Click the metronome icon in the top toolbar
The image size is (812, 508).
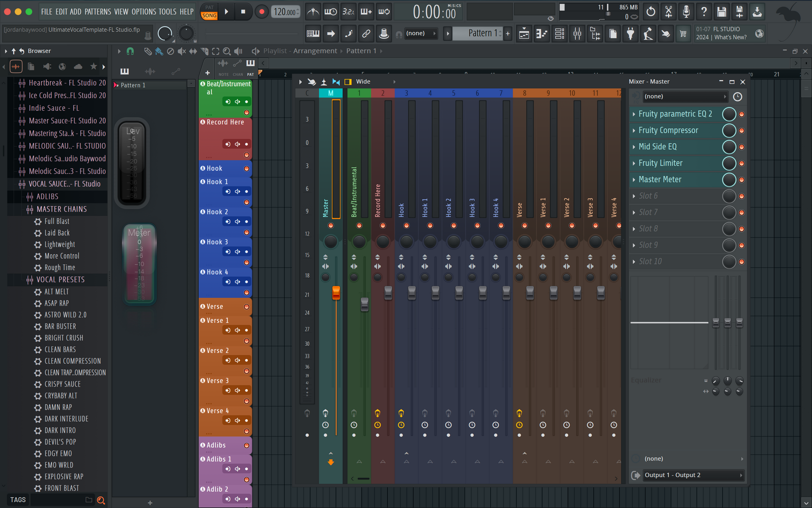coord(313,12)
